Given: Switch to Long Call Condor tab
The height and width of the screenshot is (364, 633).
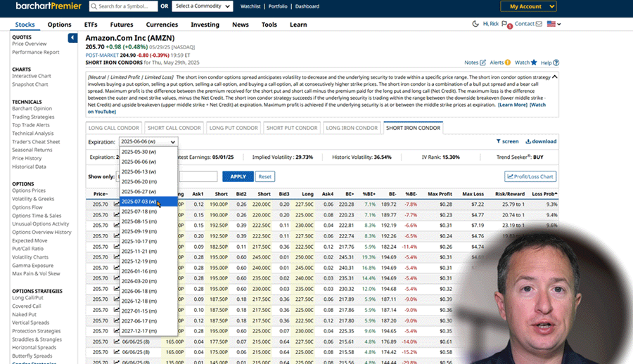Looking at the screenshot, I should [x=114, y=128].
